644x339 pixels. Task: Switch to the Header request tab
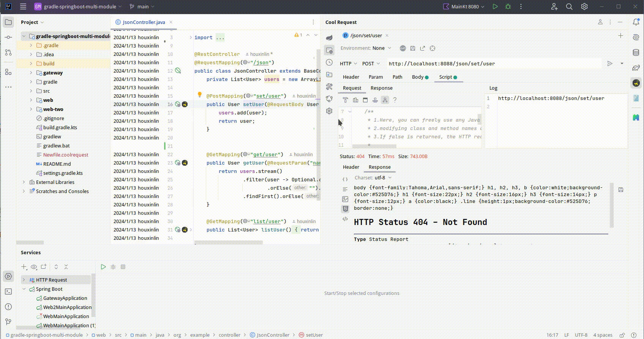351,77
